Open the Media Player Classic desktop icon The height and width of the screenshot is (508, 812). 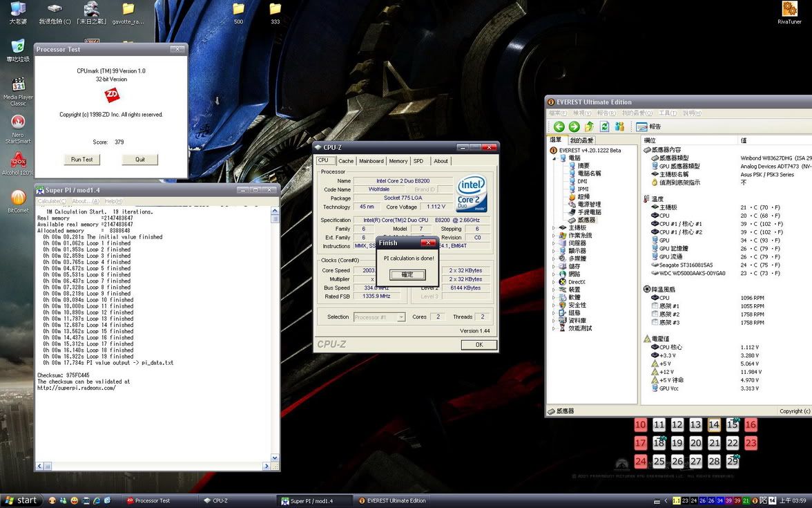pyautogui.click(x=18, y=92)
